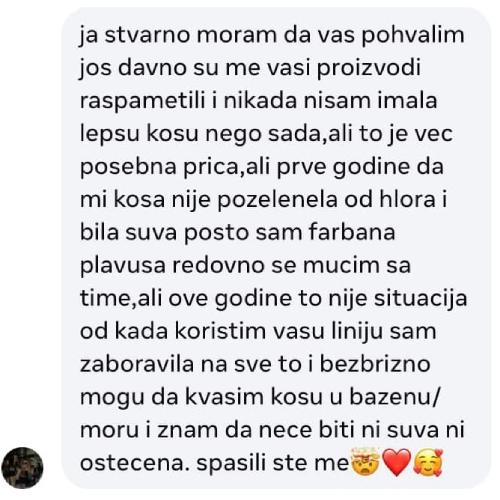Click the word "ostecena." on the last line
The image size is (500, 500).
coord(132,464)
